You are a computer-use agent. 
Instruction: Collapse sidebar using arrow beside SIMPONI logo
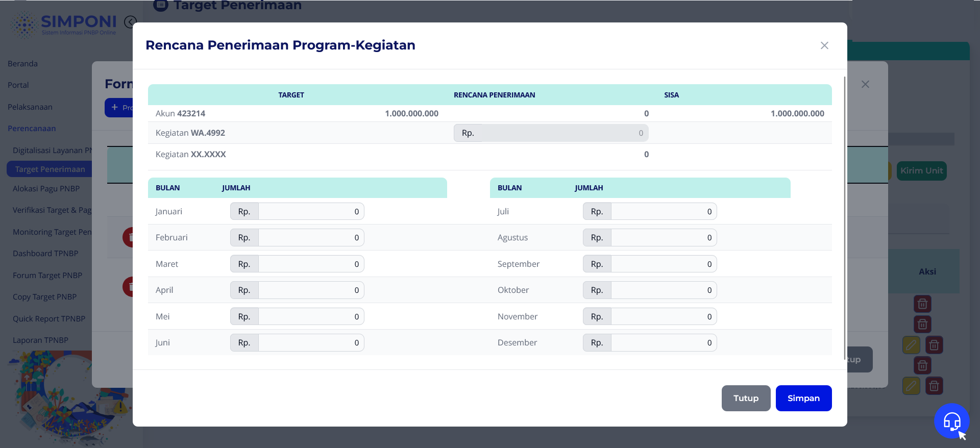130,21
